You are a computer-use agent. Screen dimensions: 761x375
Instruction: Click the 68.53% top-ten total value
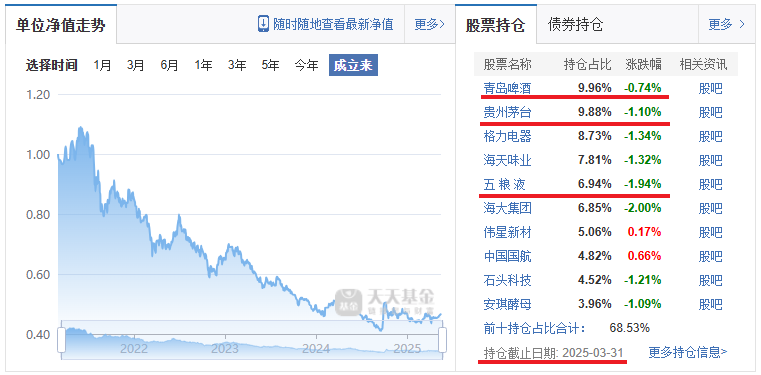click(x=629, y=328)
